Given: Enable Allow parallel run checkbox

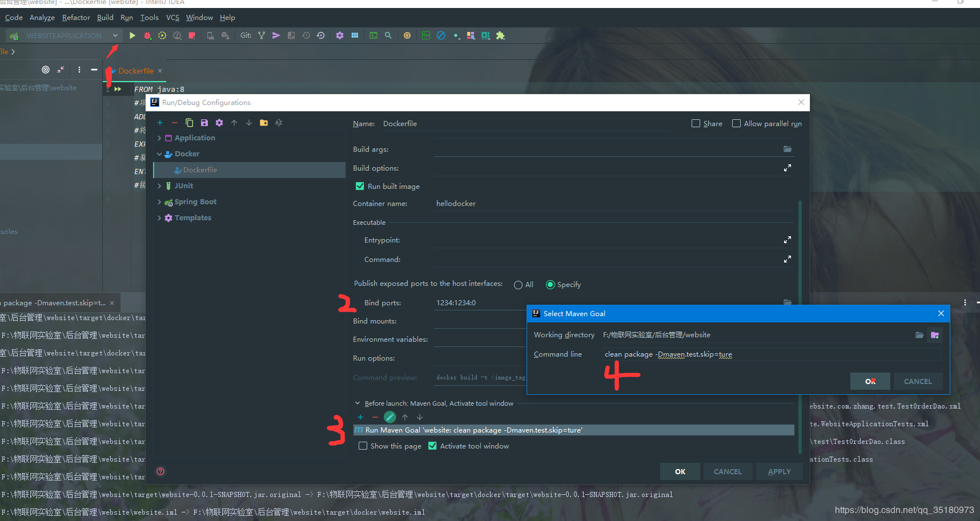Looking at the screenshot, I should 736,123.
